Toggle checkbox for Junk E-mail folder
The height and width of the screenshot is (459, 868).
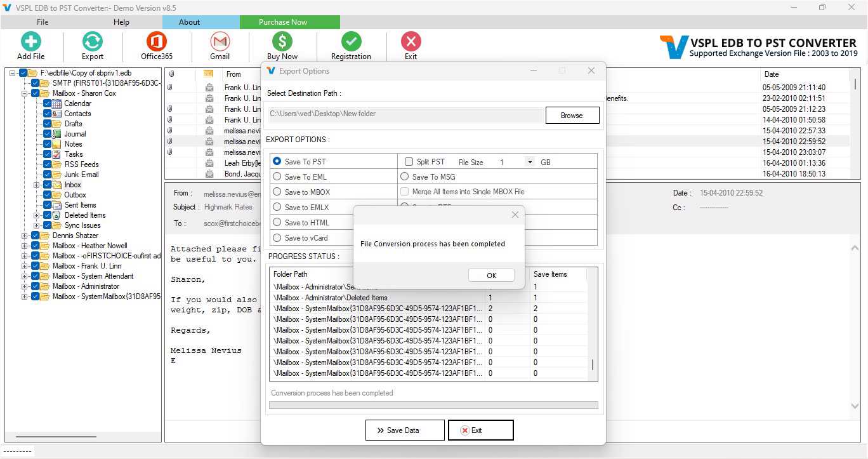click(x=47, y=175)
